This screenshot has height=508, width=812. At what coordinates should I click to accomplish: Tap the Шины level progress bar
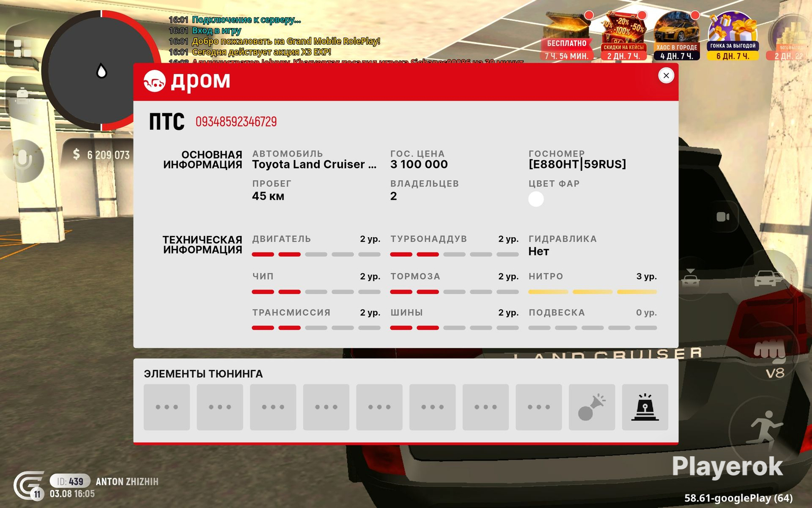pyautogui.click(x=454, y=328)
